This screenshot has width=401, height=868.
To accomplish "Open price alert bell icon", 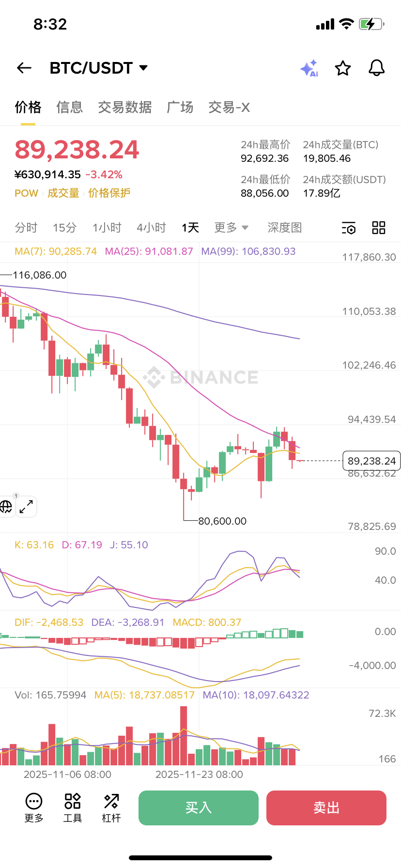I will tap(376, 68).
